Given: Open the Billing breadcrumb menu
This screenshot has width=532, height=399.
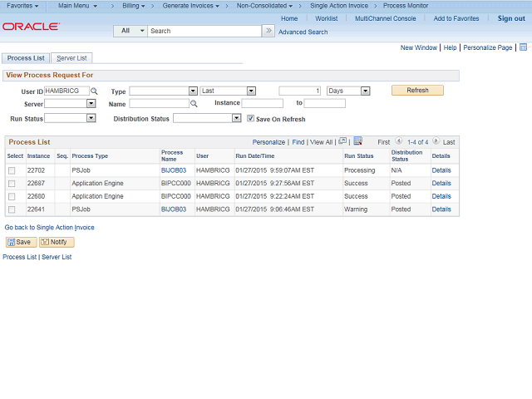Looking at the screenshot, I should [x=134, y=6].
